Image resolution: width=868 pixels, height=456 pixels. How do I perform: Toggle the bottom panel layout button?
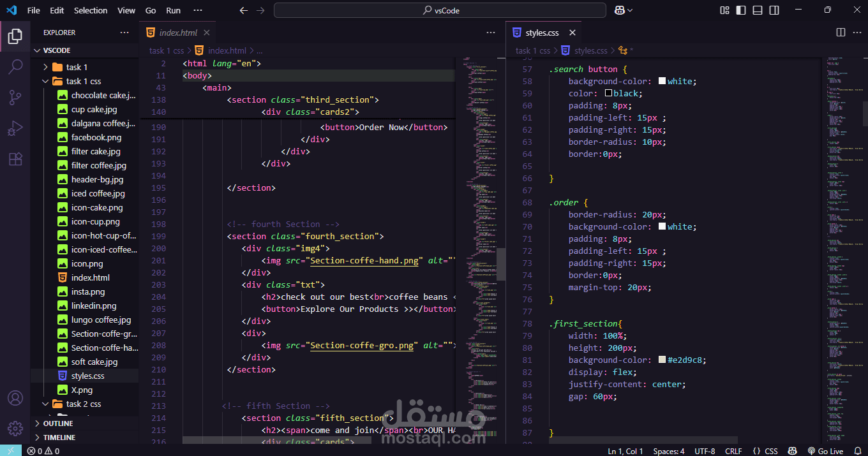point(758,10)
